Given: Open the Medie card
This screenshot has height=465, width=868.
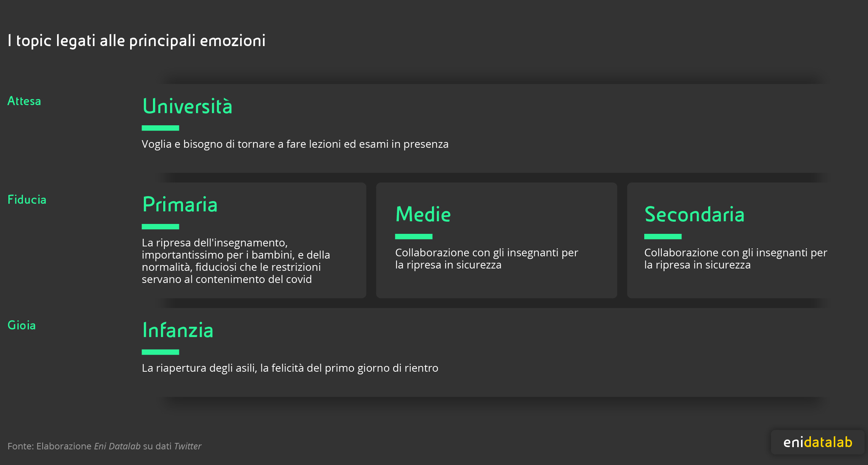Looking at the screenshot, I should coord(497,240).
